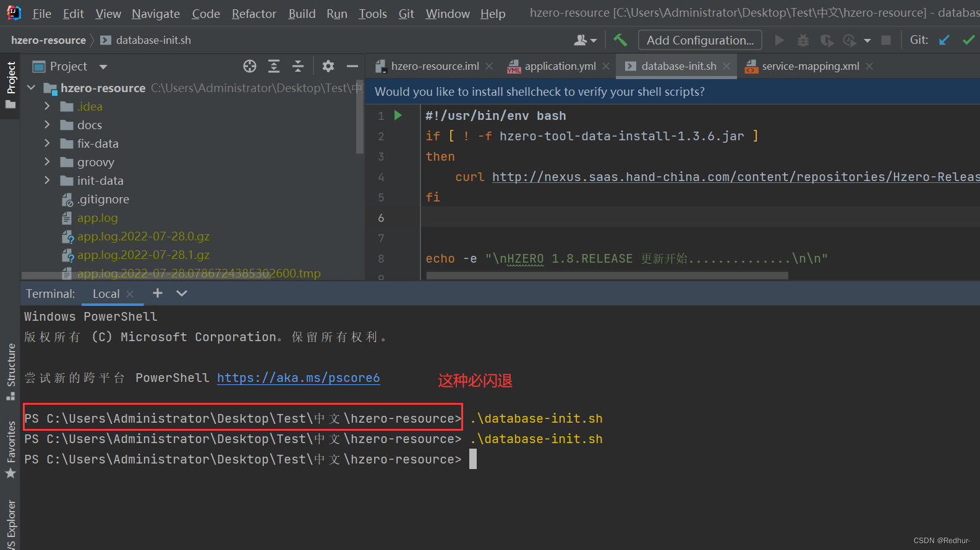Click the editor horizontal scrollbar
This screenshot has width=980, height=550.
pyautogui.click(x=607, y=276)
